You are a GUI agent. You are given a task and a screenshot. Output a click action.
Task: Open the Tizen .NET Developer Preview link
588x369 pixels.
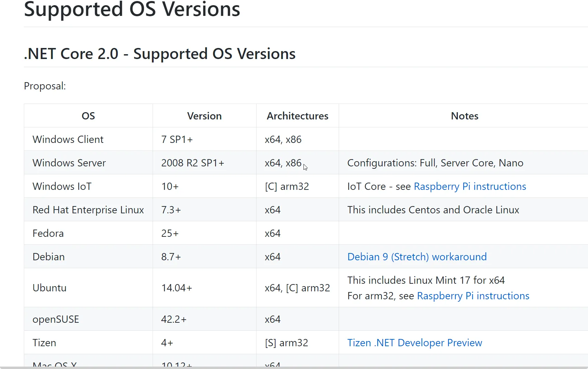tap(414, 343)
